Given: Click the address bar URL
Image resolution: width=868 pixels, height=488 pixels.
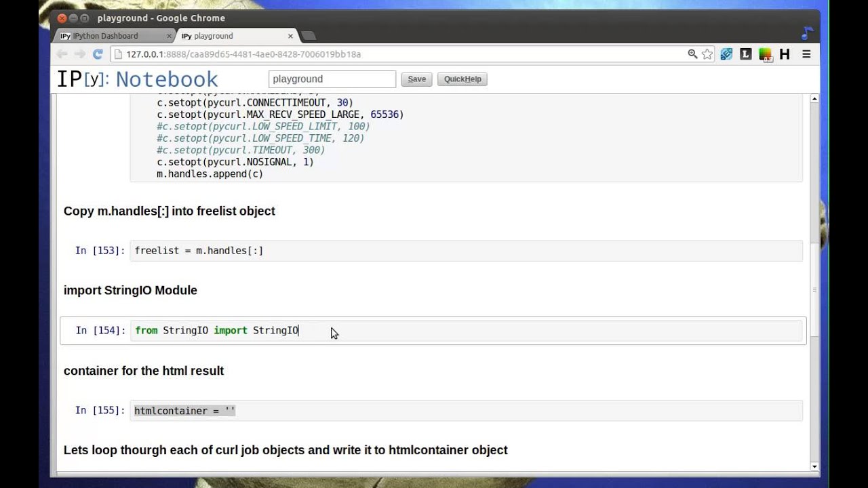Looking at the screenshot, I should click(x=243, y=54).
